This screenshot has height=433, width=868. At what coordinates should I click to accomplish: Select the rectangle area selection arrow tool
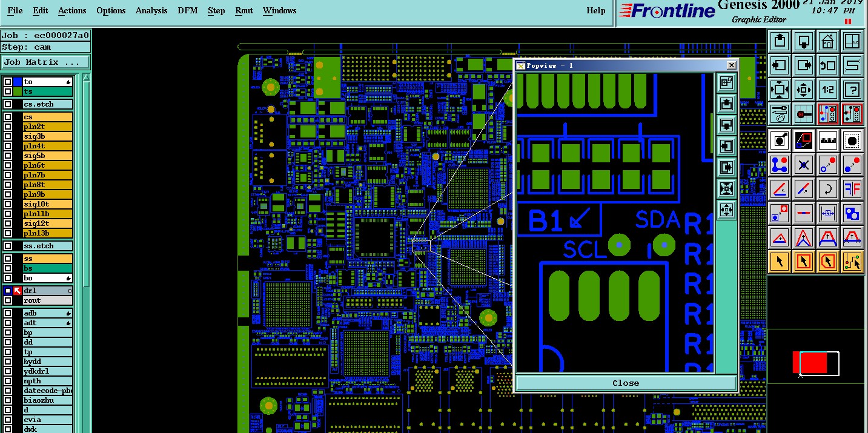(804, 261)
